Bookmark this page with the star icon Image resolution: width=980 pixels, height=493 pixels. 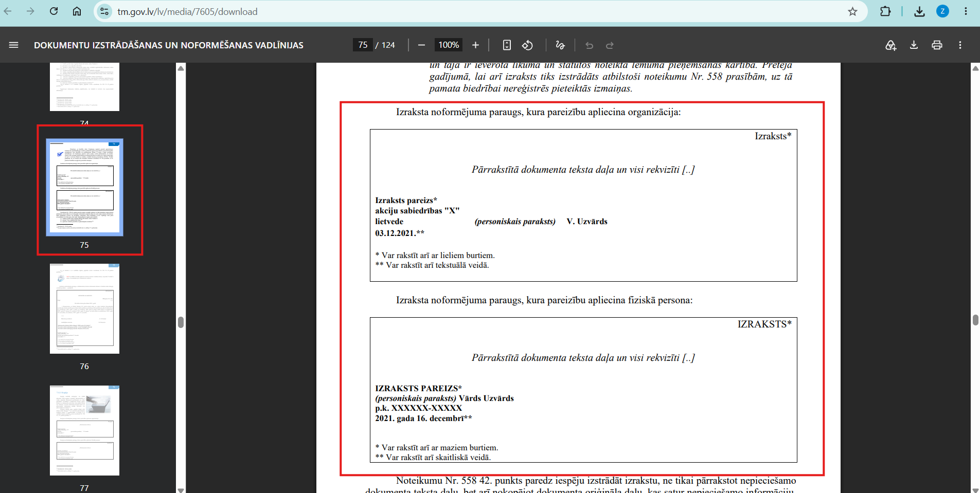coord(852,11)
